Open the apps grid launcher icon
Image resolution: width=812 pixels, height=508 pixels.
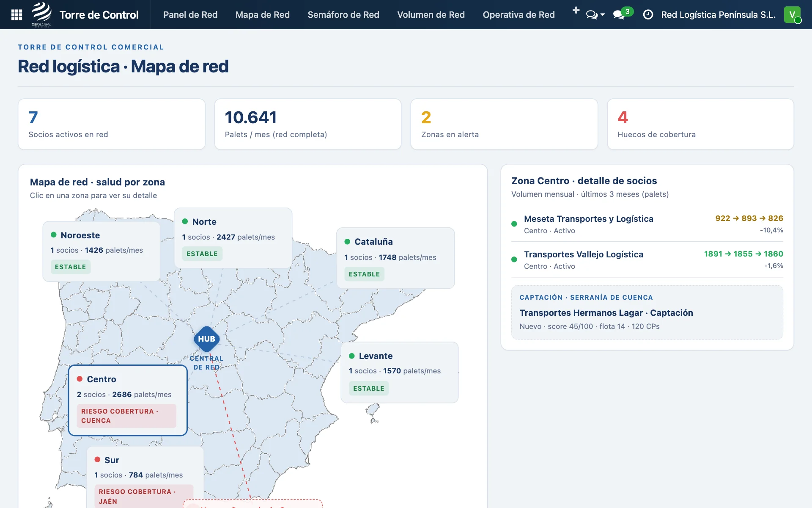pos(16,15)
